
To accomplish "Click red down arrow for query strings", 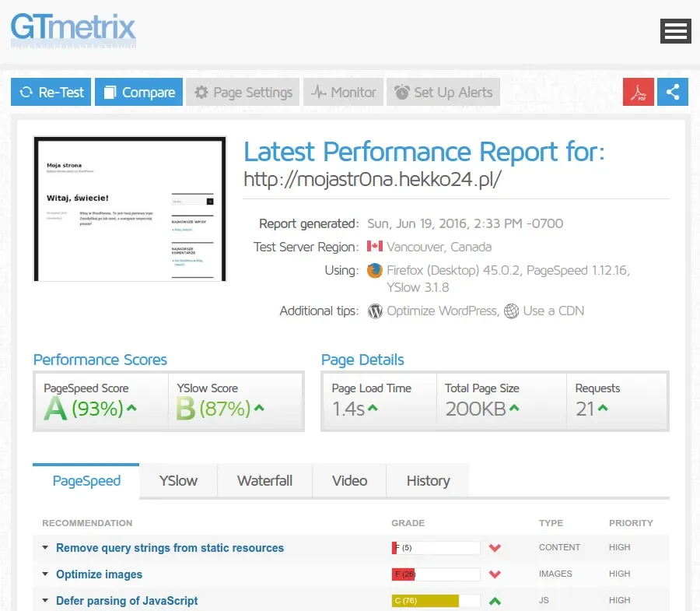I will pos(495,548).
